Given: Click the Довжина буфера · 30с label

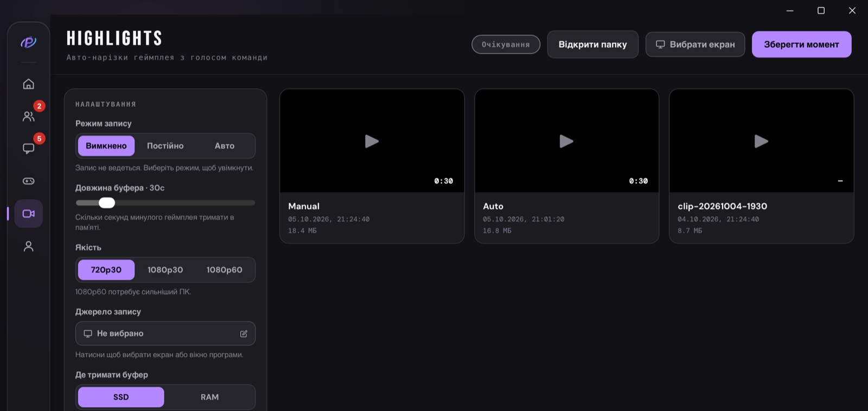Looking at the screenshot, I should point(120,188).
